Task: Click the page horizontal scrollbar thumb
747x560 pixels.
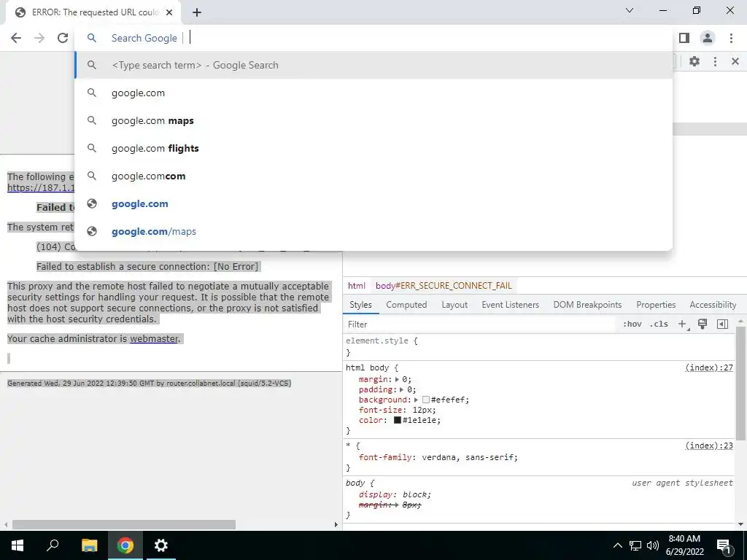Action: click(124, 525)
